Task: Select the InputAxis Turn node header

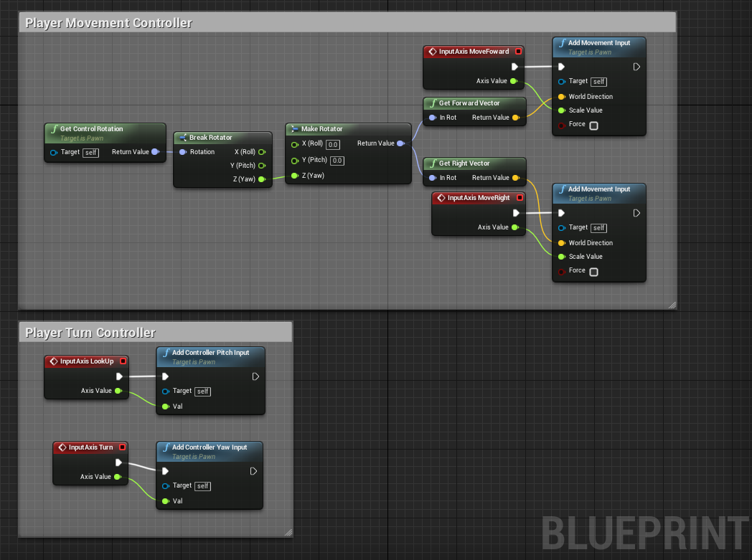Action: click(x=90, y=447)
